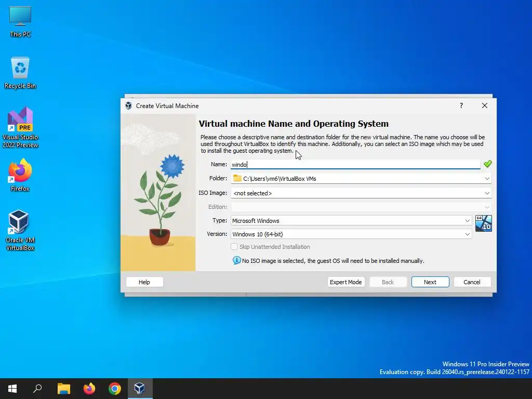
Task: Select the Firefox desktop shortcut
Action: [20, 175]
